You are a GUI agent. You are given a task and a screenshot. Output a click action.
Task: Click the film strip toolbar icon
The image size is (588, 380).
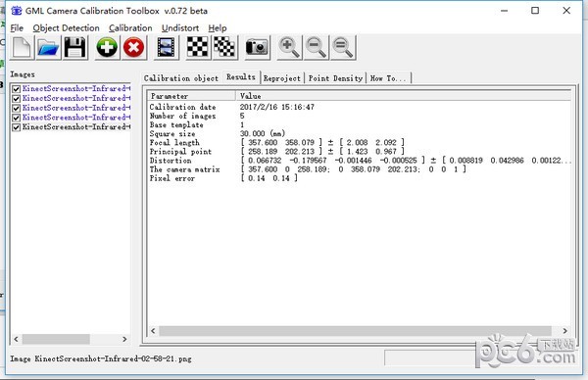click(167, 48)
